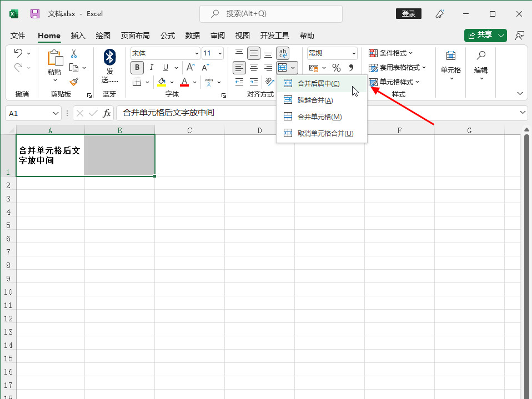The width and height of the screenshot is (532, 399).
Task: Click the Cut scissors icon
Action: (74, 53)
